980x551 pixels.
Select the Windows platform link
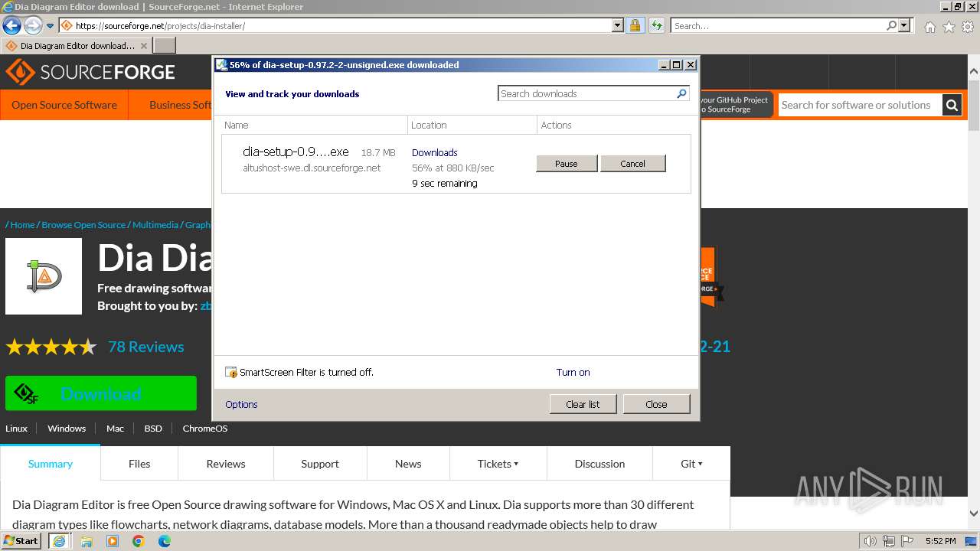(x=67, y=429)
